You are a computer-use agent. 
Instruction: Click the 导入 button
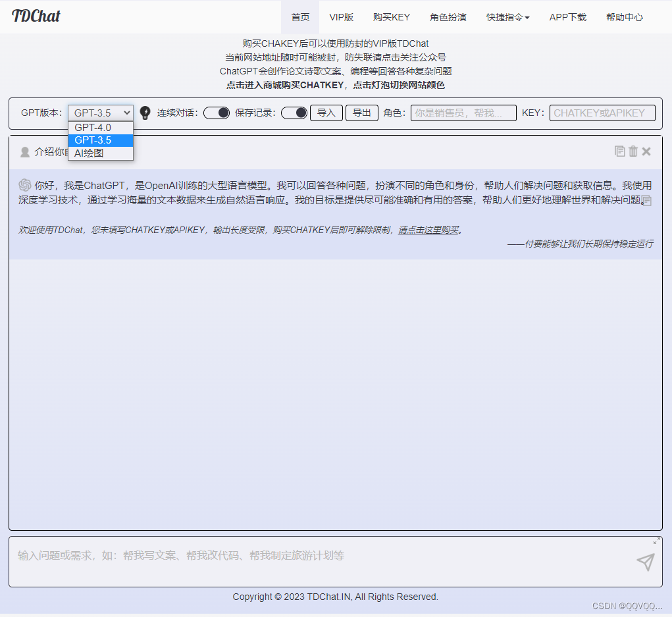(326, 113)
